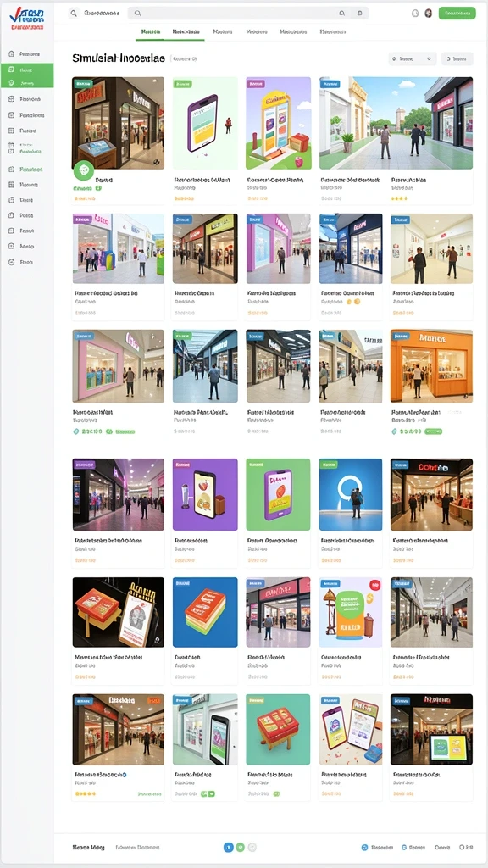Click the blue-icon link in footer right
The width and height of the screenshot is (488, 868).
(x=376, y=848)
